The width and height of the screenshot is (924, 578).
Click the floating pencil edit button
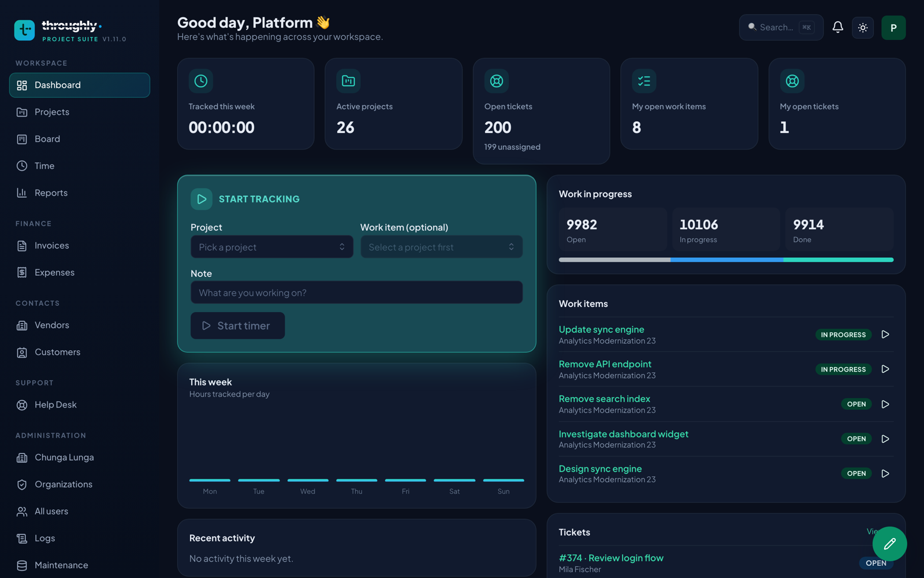click(x=889, y=544)
